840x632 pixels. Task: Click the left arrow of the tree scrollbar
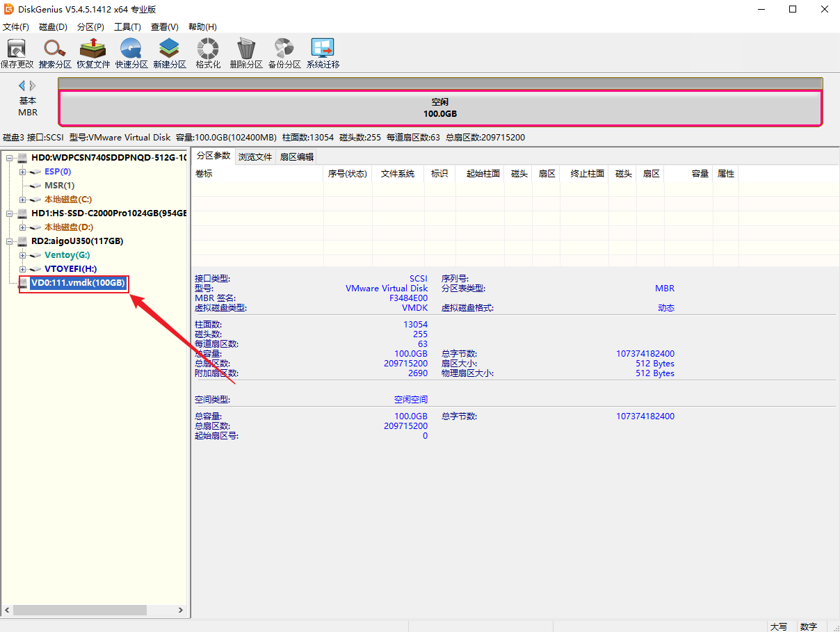[x=7, y=610]
